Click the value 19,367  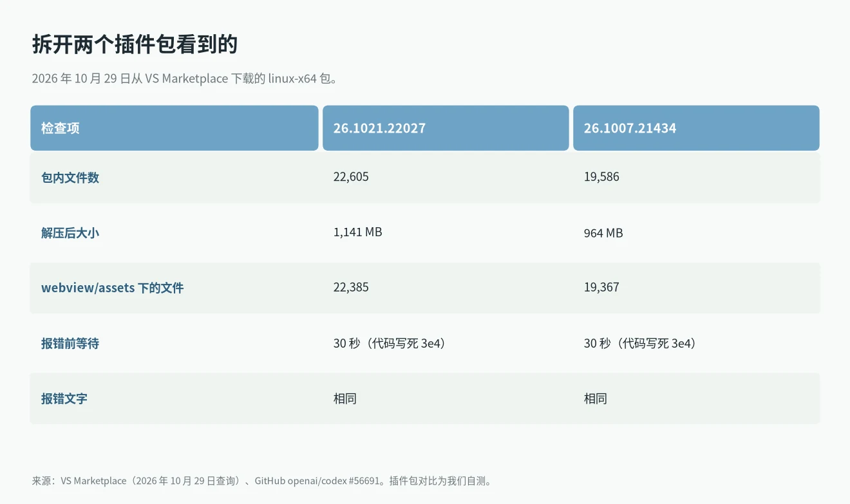601,288
